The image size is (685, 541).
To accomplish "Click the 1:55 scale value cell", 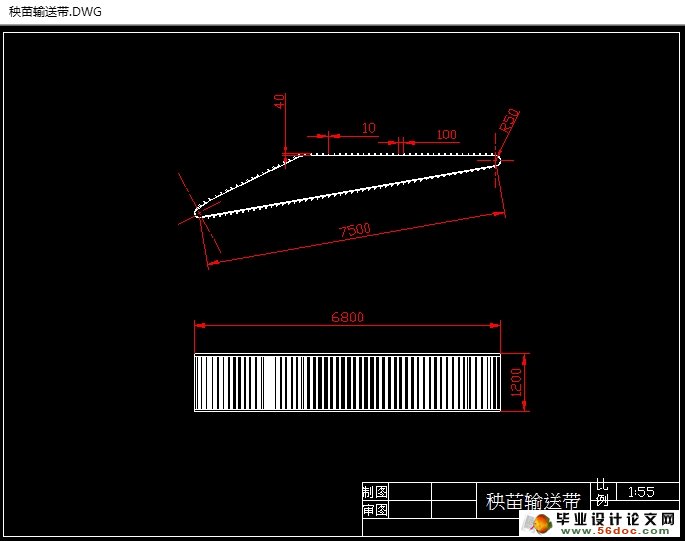I will tap(647, 492).
